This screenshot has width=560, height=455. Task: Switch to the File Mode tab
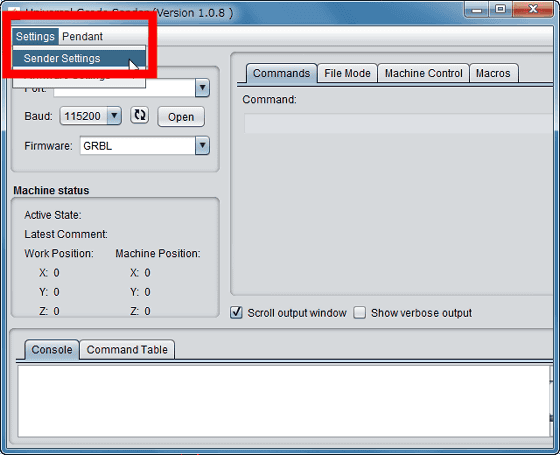click(x=347, y=73)
